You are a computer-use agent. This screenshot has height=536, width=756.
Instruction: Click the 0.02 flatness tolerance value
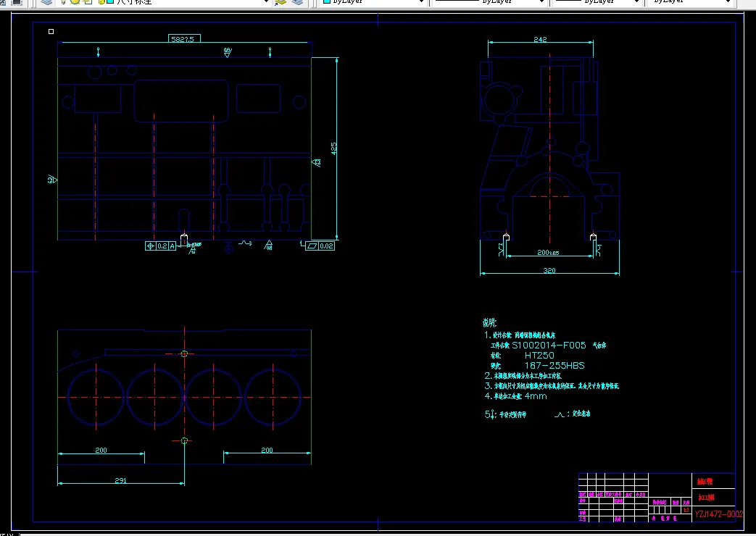326,246
